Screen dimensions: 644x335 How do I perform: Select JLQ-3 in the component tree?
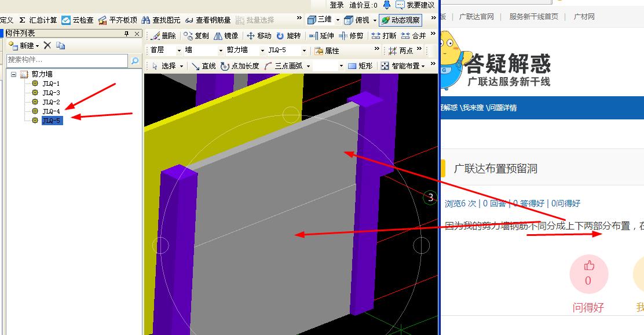52,93
